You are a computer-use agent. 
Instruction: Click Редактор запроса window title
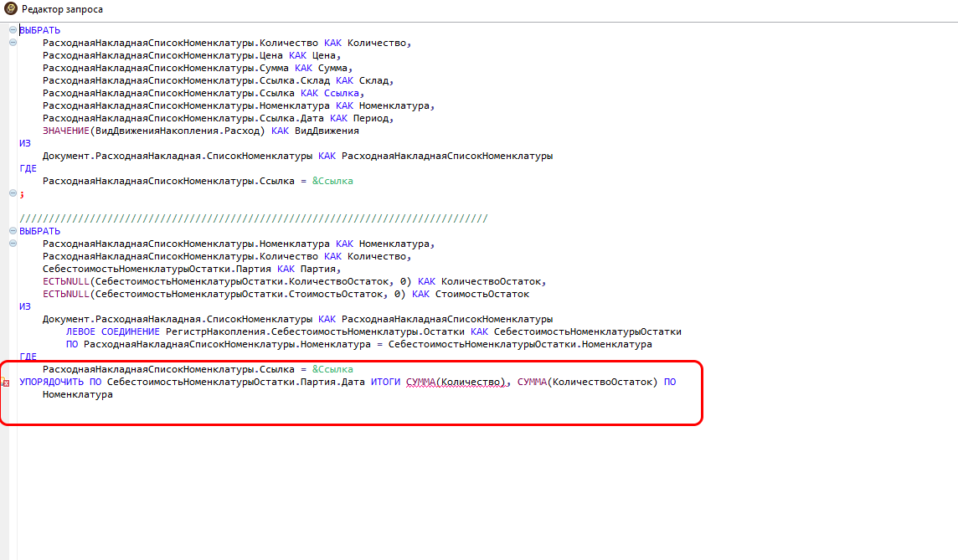[x=62, y=9]
